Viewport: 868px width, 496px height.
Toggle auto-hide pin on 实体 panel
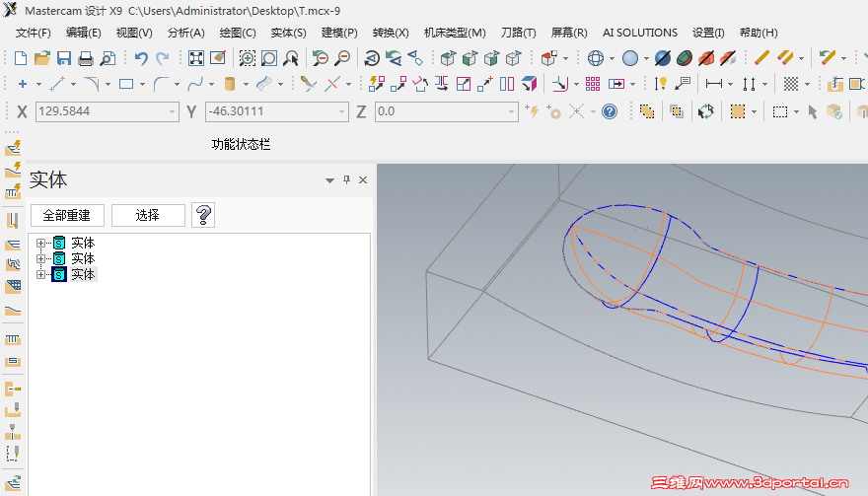346,179
